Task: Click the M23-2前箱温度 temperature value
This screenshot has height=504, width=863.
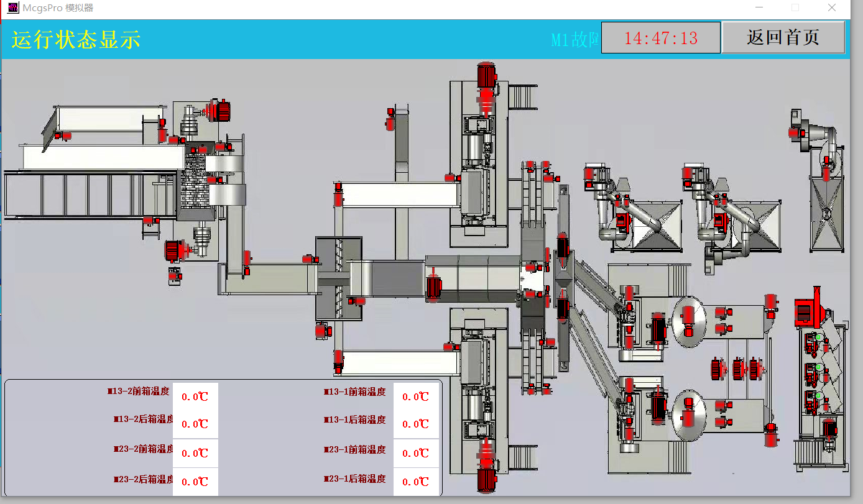Action: click(x=195, y=453)
